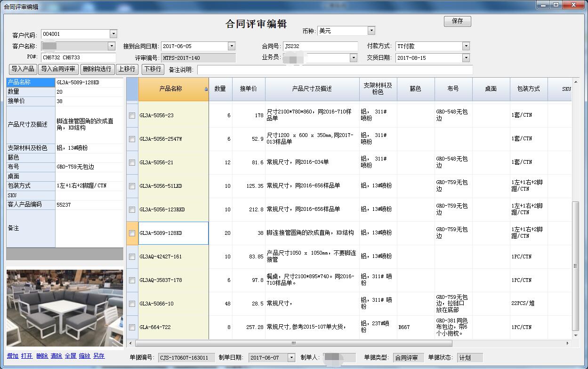Click the 另存 link under the photo
Screen dimensions: 588x369
(99, 356)
